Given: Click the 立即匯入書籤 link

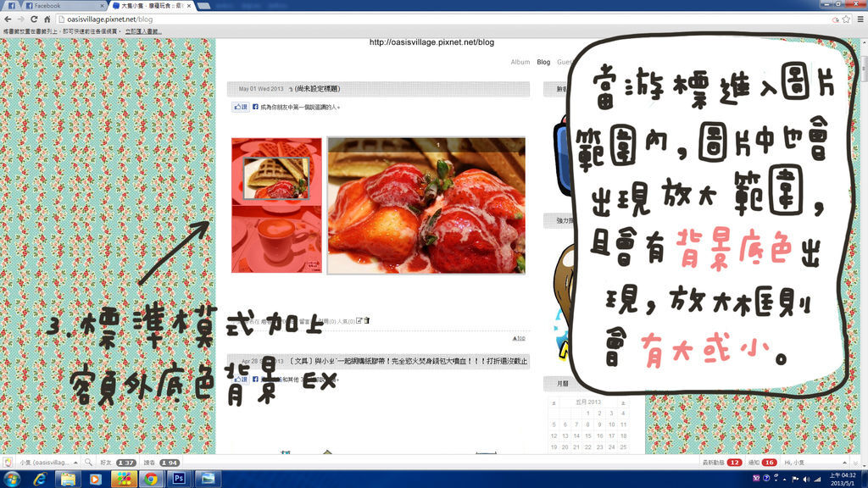Looking at the screenshot, I should [143, 31].
